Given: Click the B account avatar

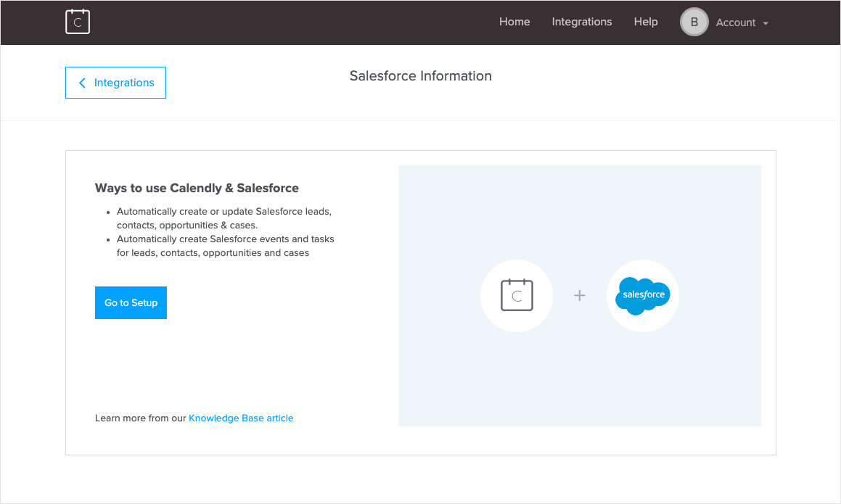Looking at the screenshot, I should click(x=694, y=22).
